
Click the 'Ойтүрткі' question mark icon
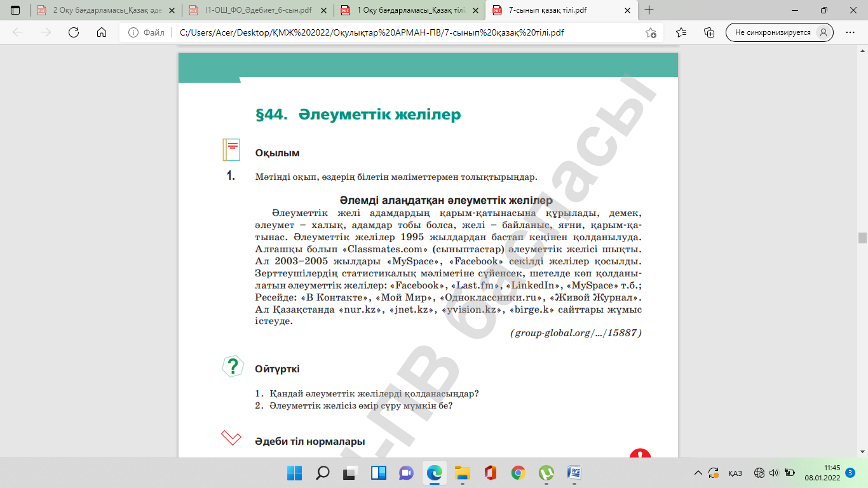tap(233, 366)
